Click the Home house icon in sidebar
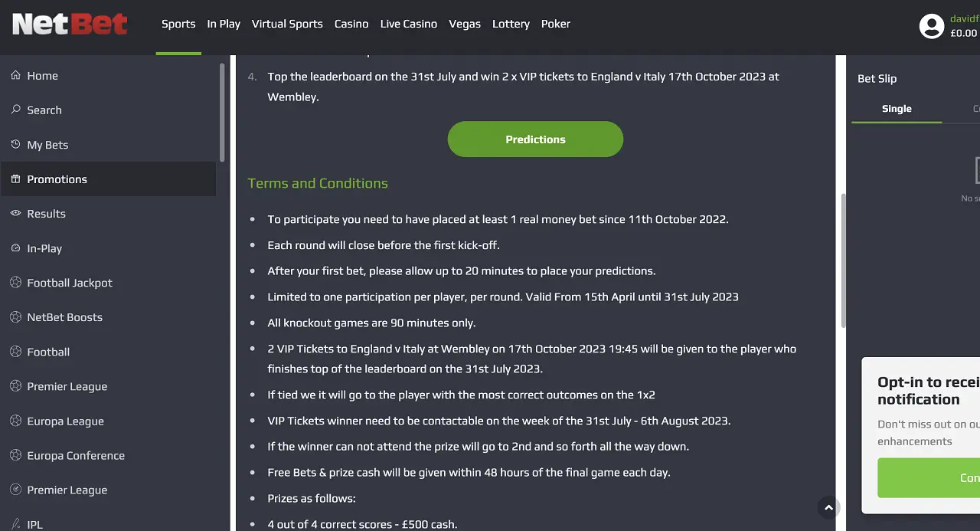The height and width of the screenshot is (531, 980). point(15,75)
